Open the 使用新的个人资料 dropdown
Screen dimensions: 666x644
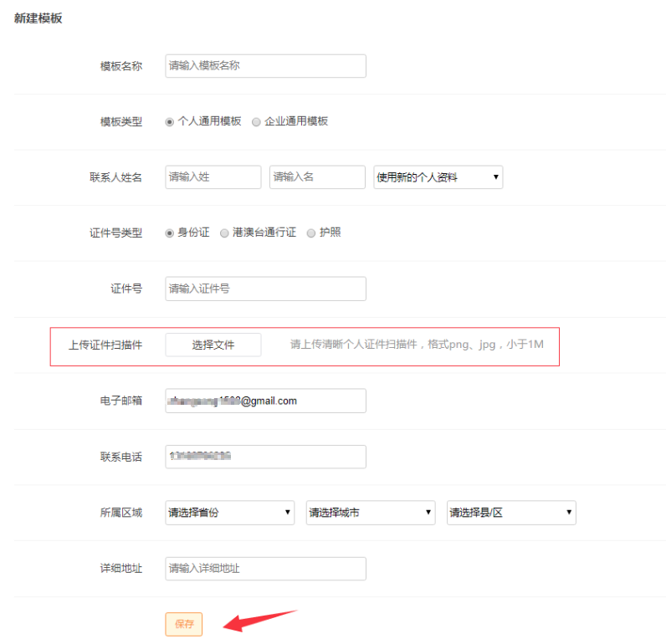coord(438,177)
